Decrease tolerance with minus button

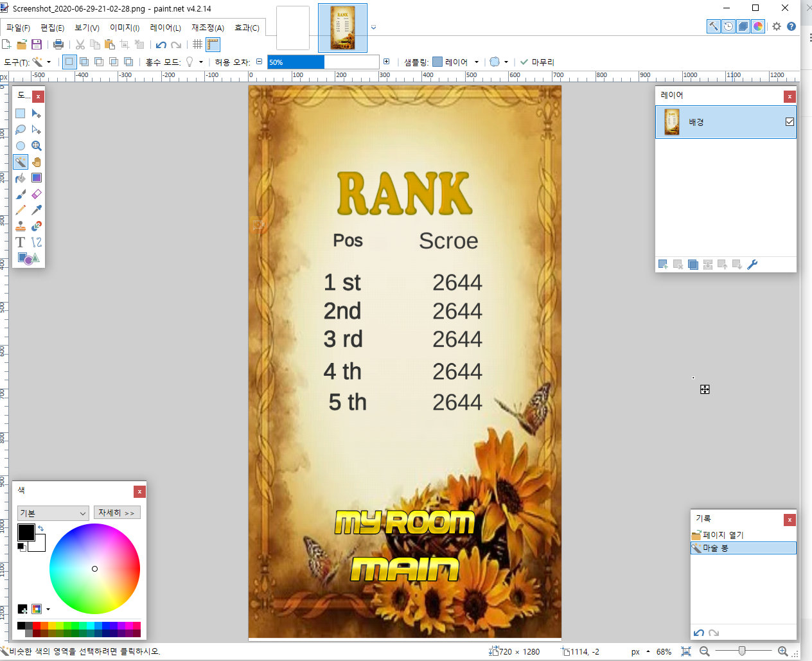click(x=259, y=62)
